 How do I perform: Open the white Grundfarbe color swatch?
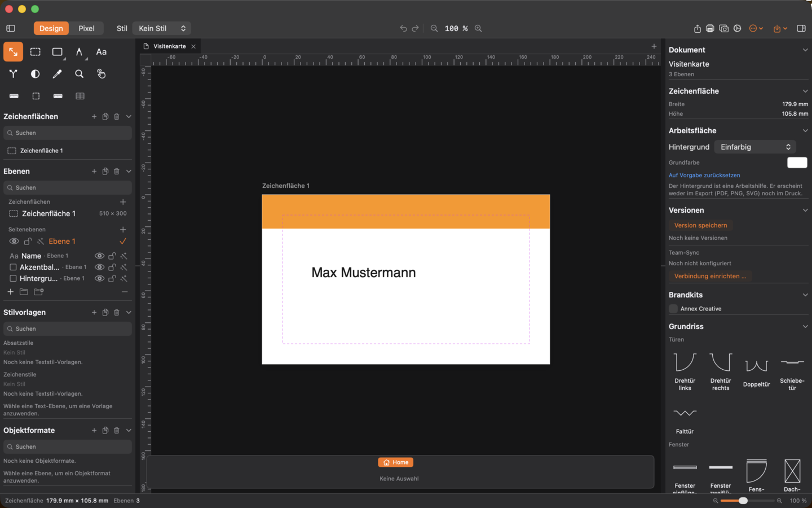[797, 163]
